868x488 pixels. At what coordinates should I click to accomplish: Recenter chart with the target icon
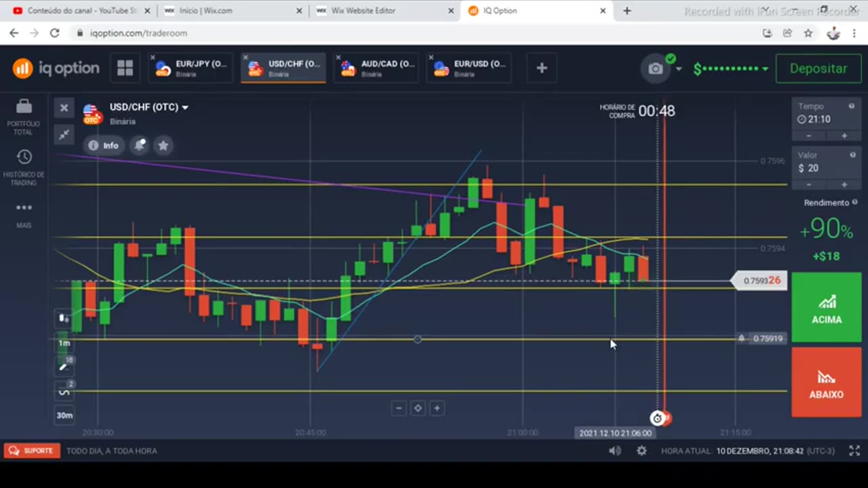[418, 408]
